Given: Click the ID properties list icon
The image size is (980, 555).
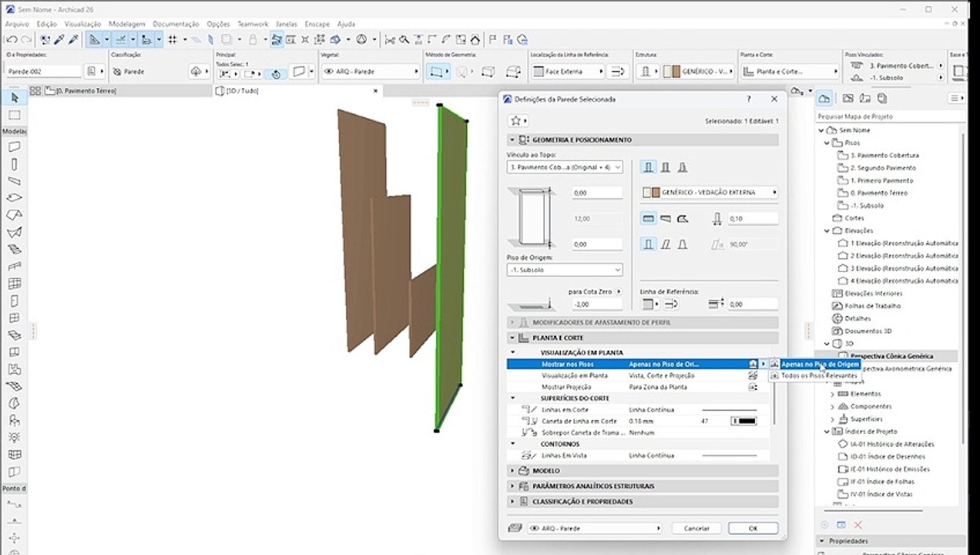Looking at the screenshot, I should tap(93, 72).
